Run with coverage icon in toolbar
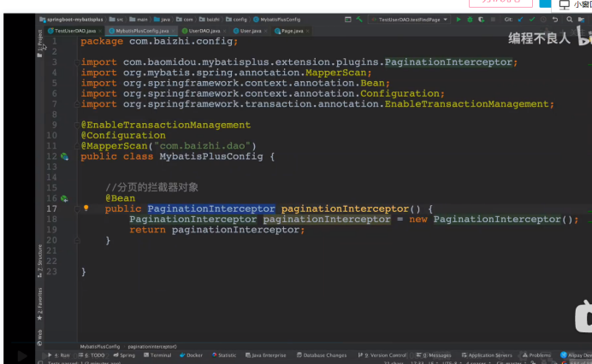The image size is (592, 364). (x=481, y=20)
